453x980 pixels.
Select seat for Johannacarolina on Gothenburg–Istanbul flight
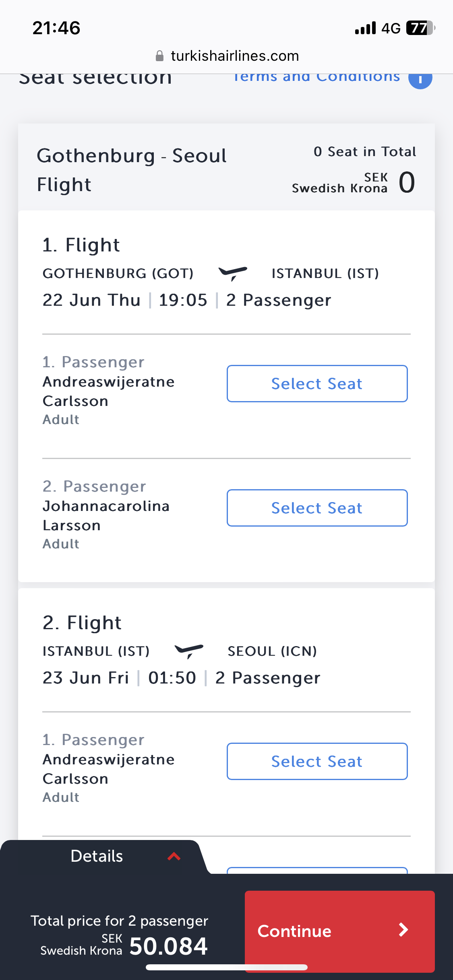click(x=317, y=508)
